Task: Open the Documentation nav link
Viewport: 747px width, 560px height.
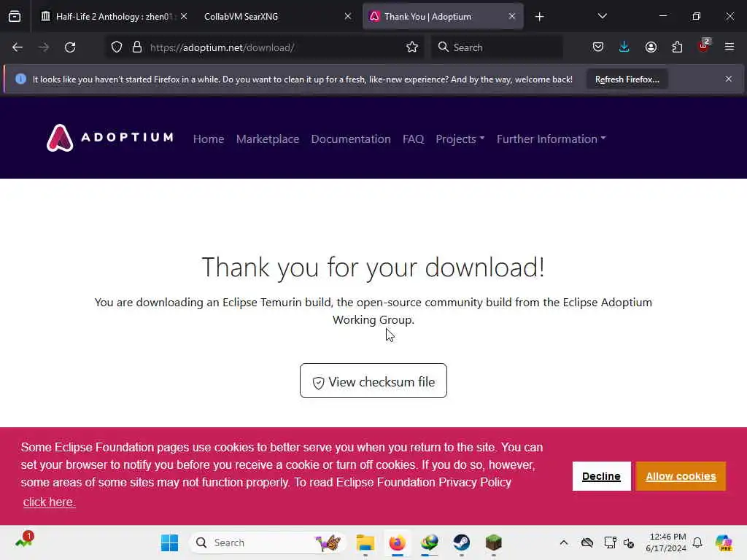Action: pos(351,139)
